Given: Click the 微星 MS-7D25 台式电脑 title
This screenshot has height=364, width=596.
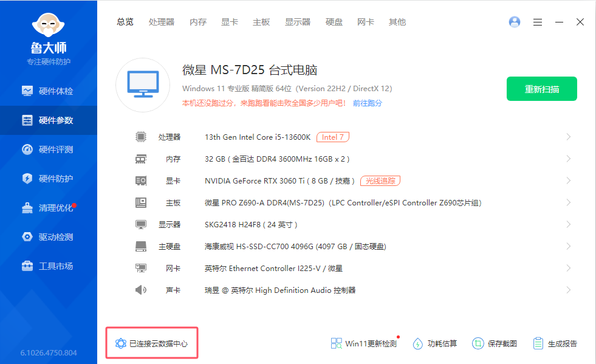Looking at the screenshot, I should 250,70.
